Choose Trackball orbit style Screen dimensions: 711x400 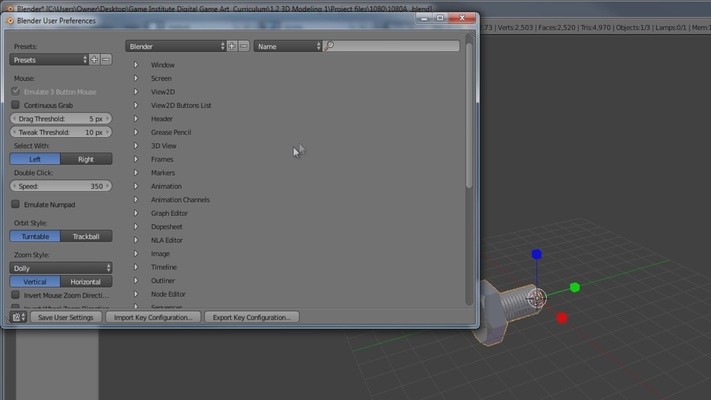[86, 236]
